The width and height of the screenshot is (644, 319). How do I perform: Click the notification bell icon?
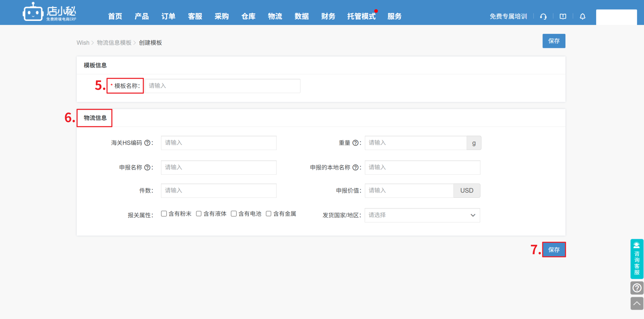click(x=582, y=16)
